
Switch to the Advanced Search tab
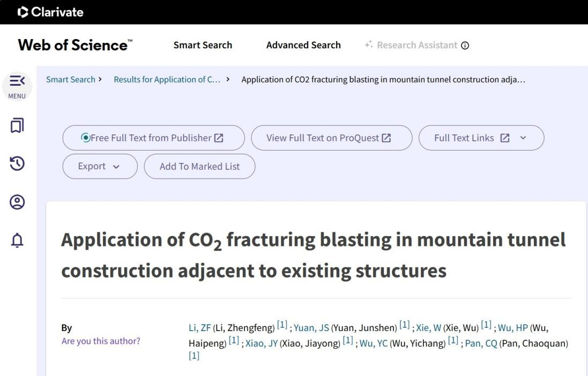(303, 45)
